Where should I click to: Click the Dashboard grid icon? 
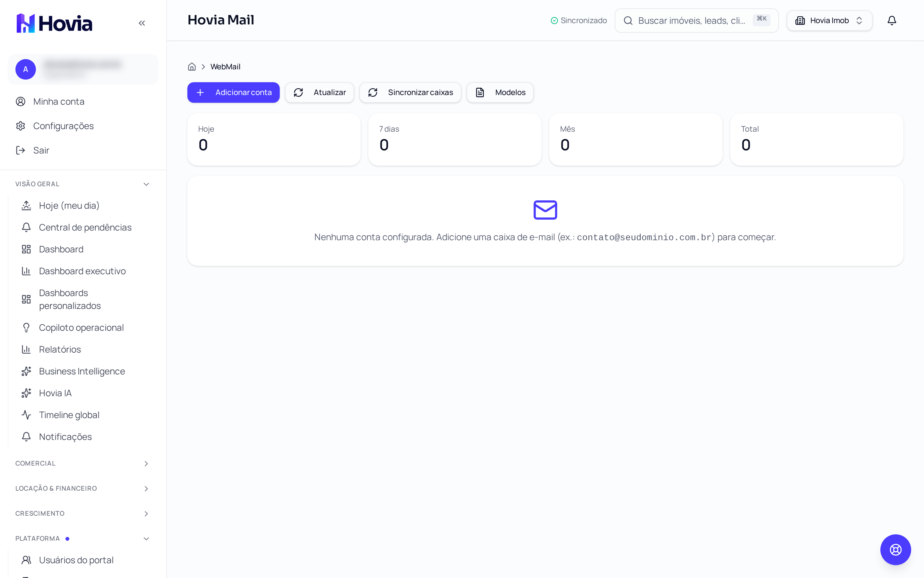(26, 249)
